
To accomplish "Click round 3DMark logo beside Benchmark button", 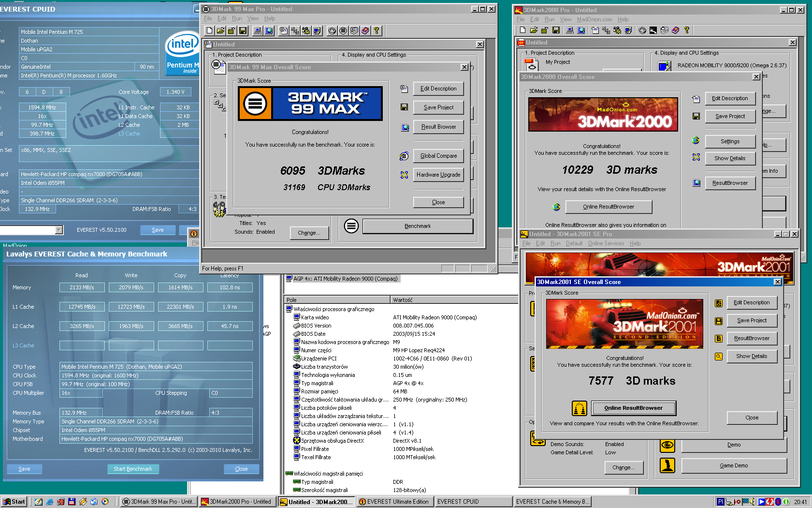I will [x=351, y=226].
